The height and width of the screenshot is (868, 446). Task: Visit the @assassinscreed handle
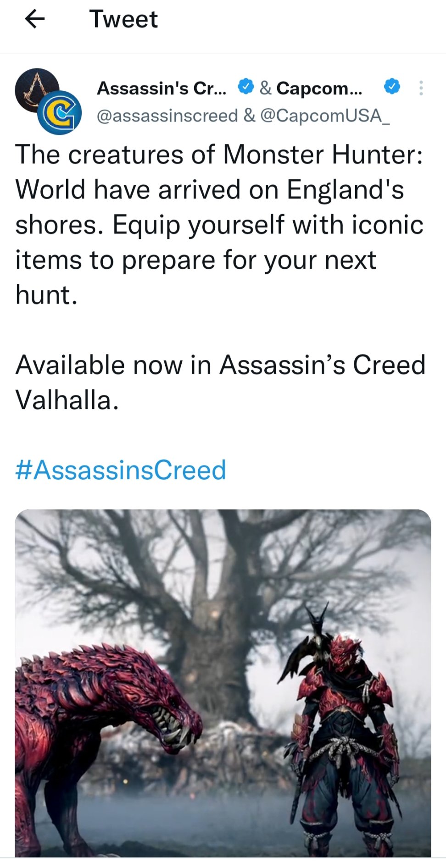pyautogui.click(x=167, y=116)
